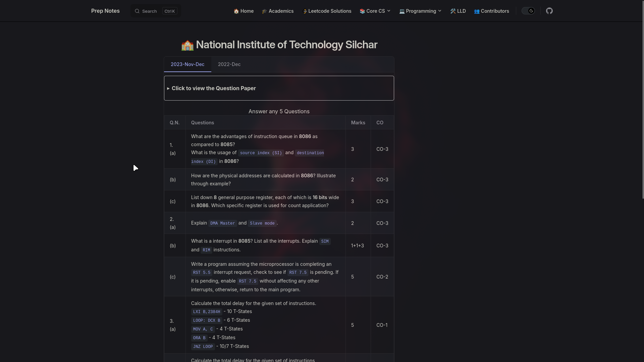644x362 pixels.
Task: Click the GitHub repository icon
Action: pos(549,11)
